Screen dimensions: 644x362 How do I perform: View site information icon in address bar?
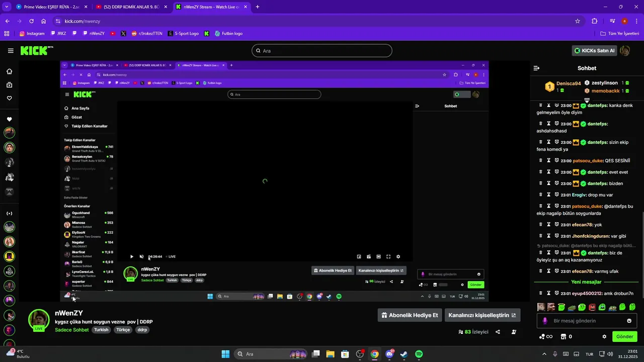click(x=58, y=21)
